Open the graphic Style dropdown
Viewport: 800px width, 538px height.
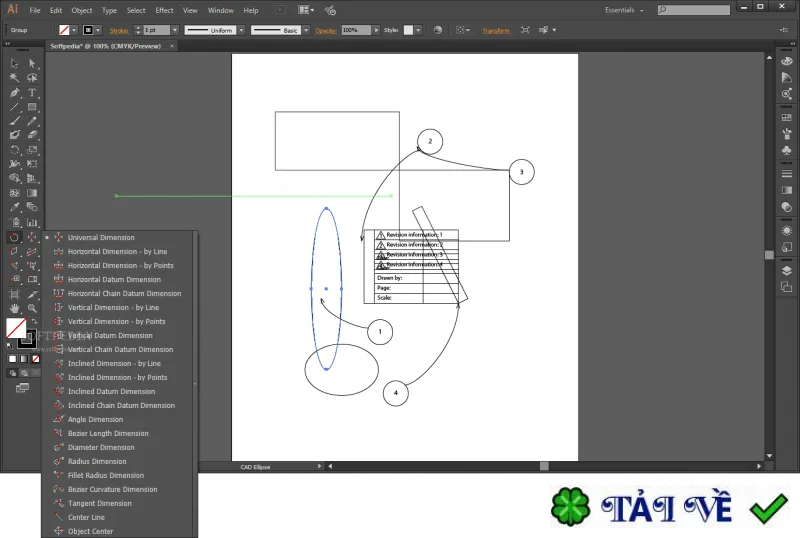418,30
